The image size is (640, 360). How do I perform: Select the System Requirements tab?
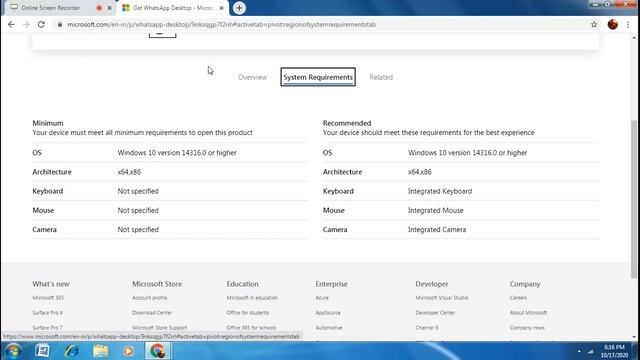[318, 77]
